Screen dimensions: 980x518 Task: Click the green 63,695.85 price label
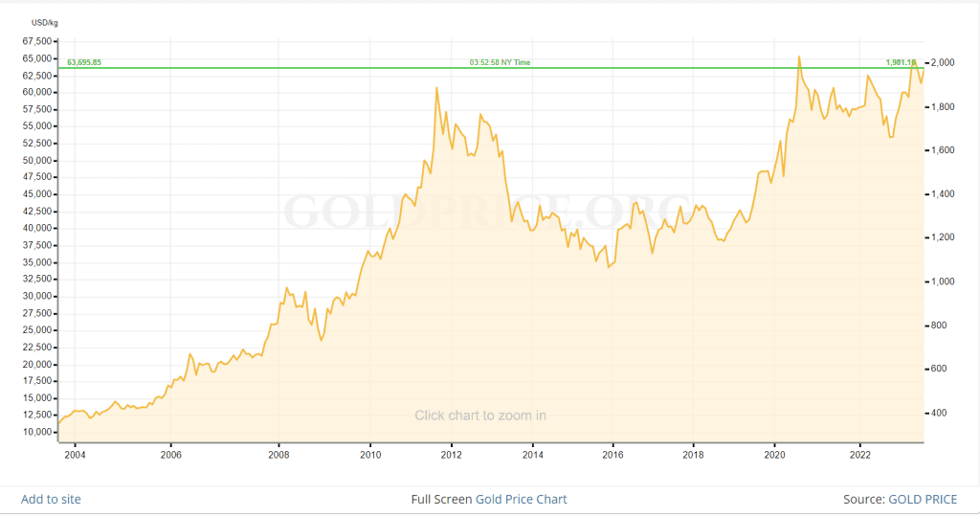pyautogui.click(x=84, y=62)
